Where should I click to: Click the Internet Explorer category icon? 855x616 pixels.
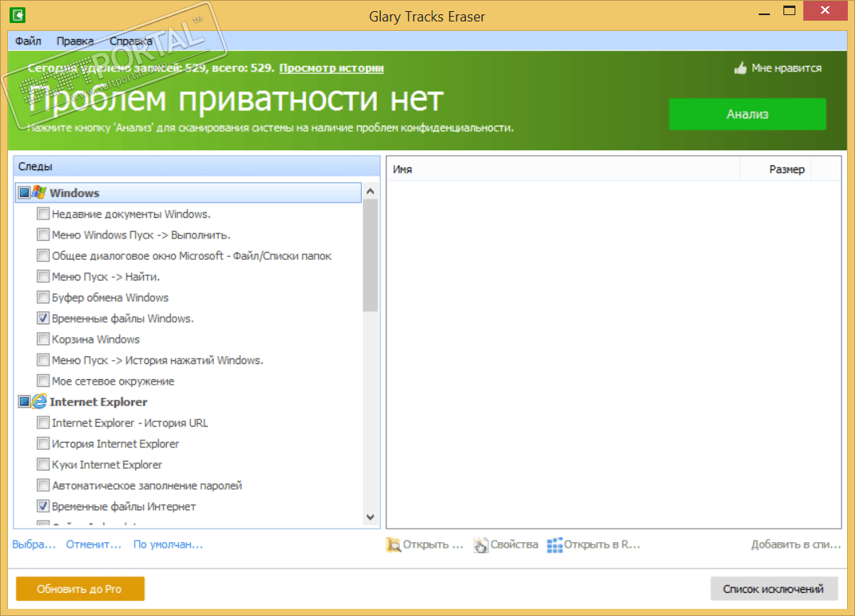tap(39, 401)
